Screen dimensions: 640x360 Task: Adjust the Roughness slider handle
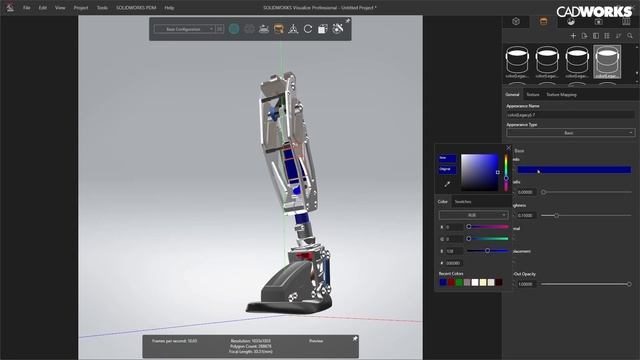click(x=556, y=215)
